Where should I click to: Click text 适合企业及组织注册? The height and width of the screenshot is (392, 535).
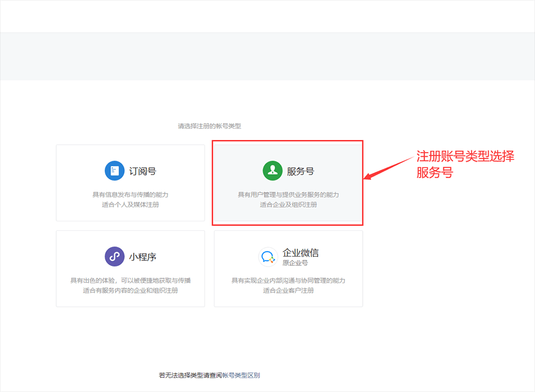(x=288, y=205)
